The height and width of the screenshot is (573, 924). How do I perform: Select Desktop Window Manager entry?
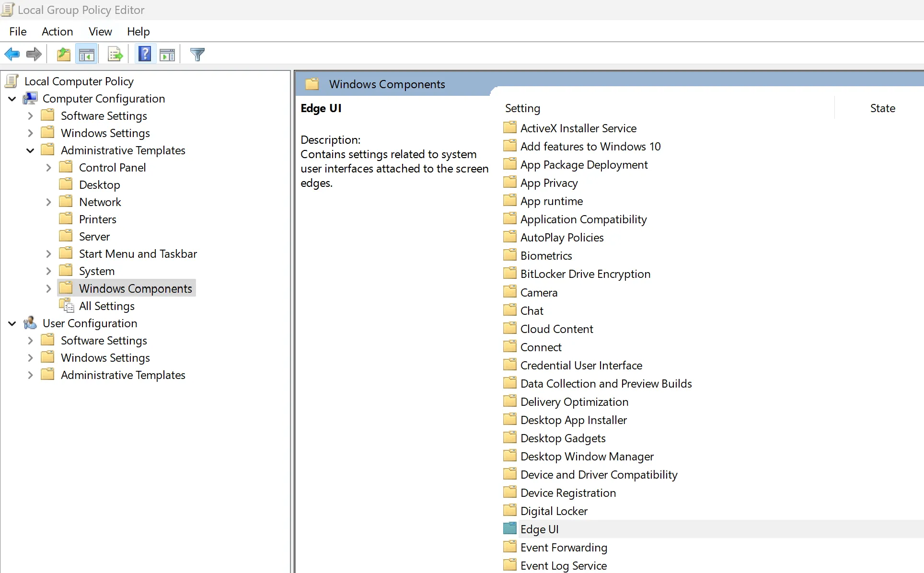pos(587,456)
